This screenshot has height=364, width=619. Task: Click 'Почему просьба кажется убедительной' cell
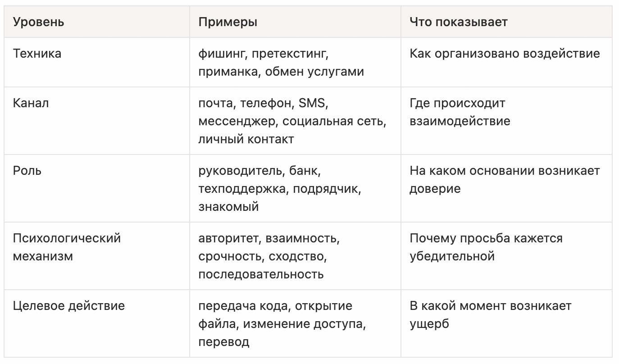(506, 256)
